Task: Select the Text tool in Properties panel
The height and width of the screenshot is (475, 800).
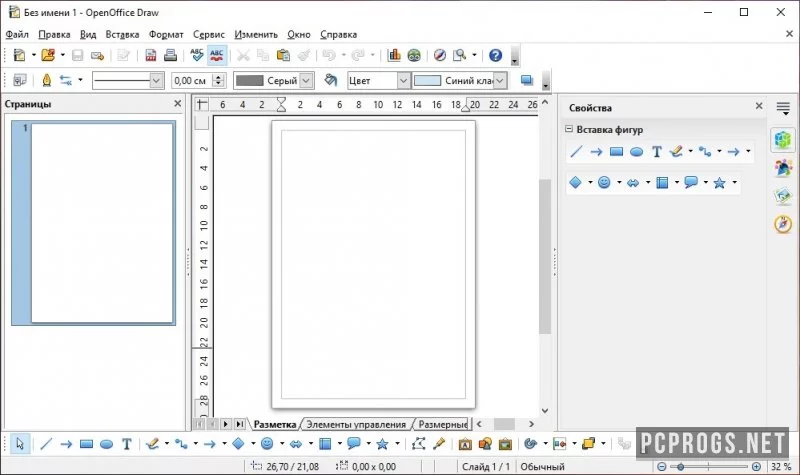Action: (657, 152)
